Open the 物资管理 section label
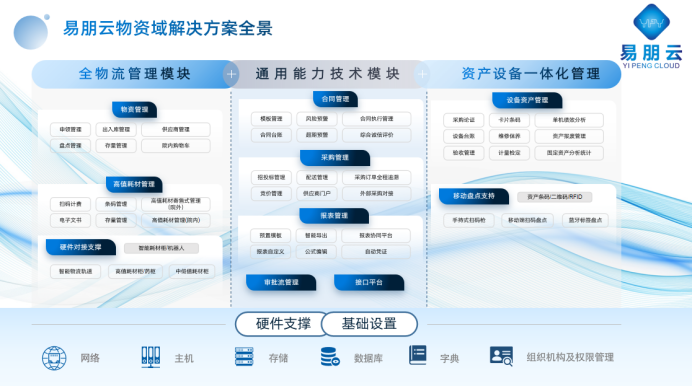The height and width of the screenshot is (387, 692). tap(135, 109)
